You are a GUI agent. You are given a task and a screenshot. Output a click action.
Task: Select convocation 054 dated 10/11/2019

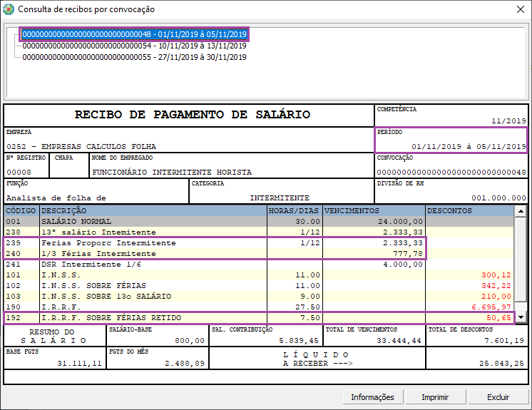coord(134,46)
